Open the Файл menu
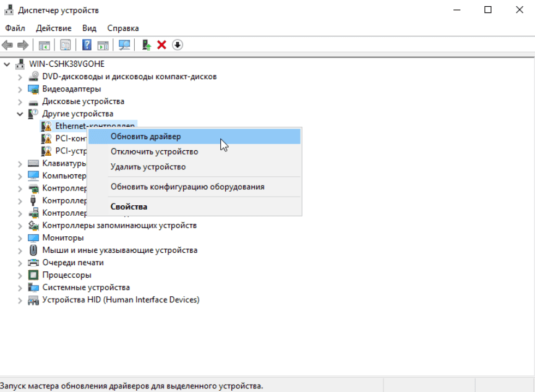535x392 pixels. [15, 28]
